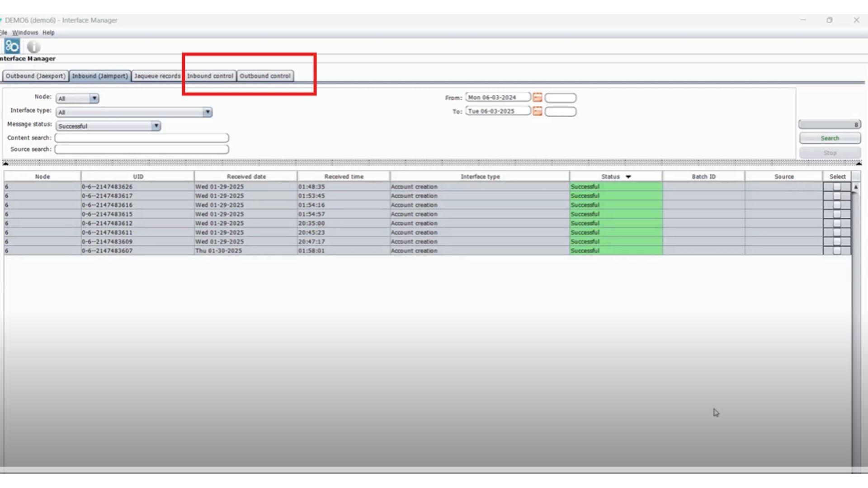Tick the Select checkbox for UID 0-6--2147483607
Viewport: 868px width, 488px height.
(837, 251)
